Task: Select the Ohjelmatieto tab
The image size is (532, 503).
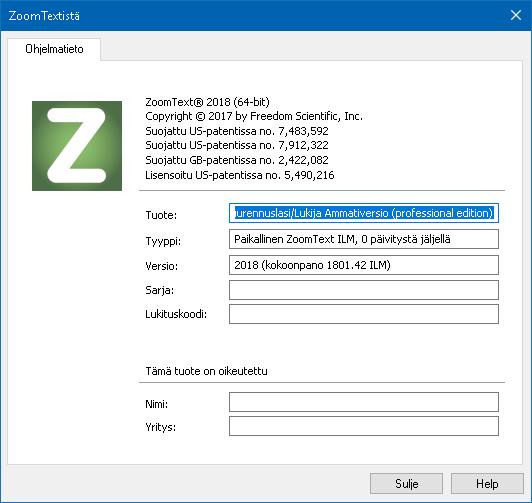Action: point(54,49)
